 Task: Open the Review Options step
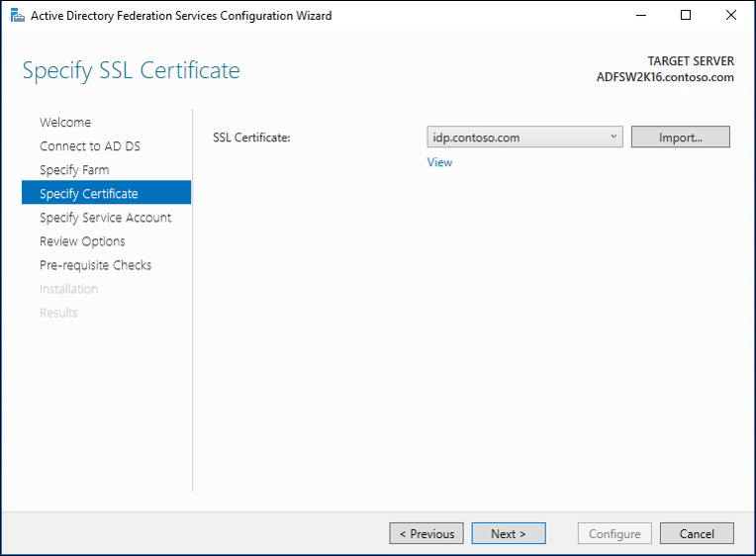[x=82, y=241]
